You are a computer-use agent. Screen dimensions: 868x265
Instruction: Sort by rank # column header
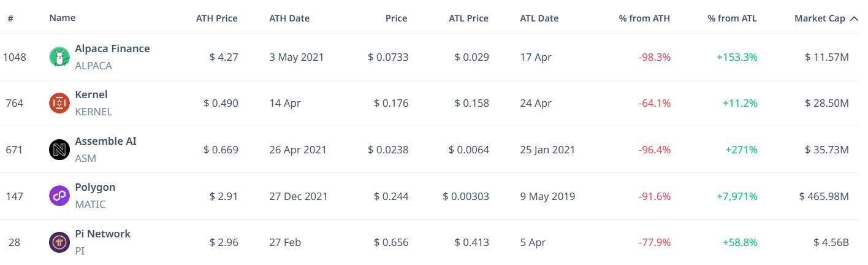click(10, 18)
